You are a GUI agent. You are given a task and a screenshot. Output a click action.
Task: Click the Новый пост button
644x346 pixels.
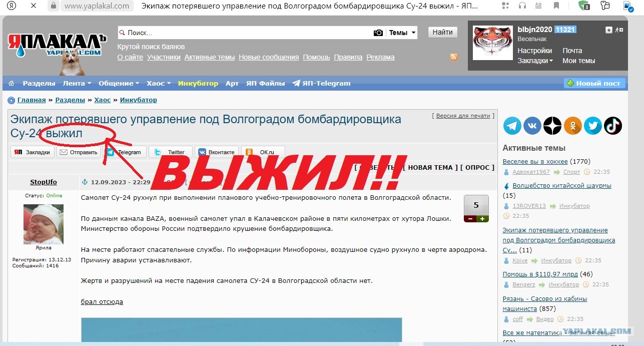click(x=594, y=83)
